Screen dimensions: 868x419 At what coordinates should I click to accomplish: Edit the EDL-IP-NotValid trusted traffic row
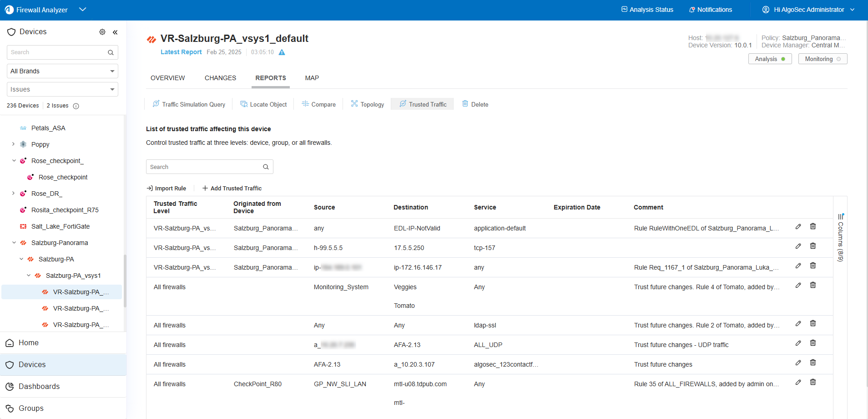pyautogui.click(x=798, y=227)
